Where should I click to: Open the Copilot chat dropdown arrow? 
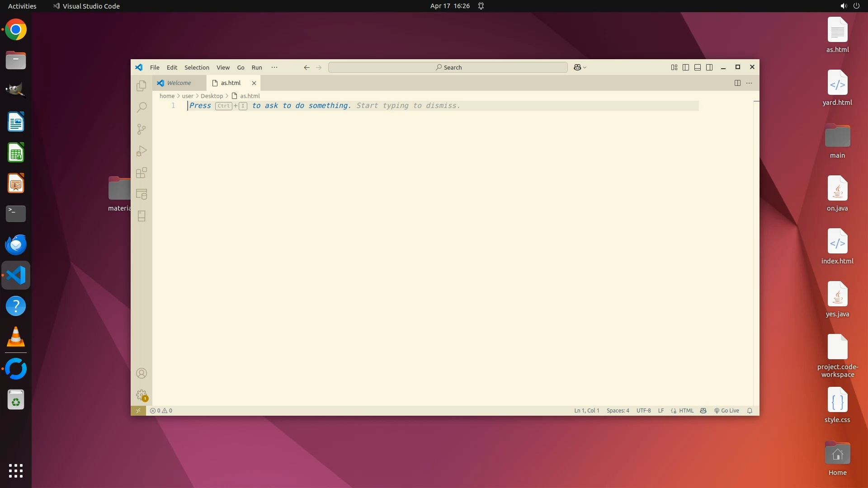(585, 68)
